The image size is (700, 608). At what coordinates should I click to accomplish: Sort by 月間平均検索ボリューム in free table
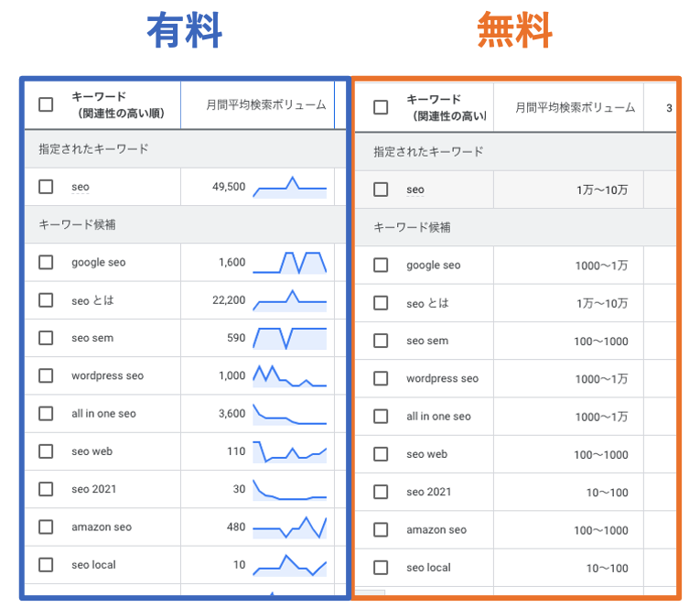[575, 108]
